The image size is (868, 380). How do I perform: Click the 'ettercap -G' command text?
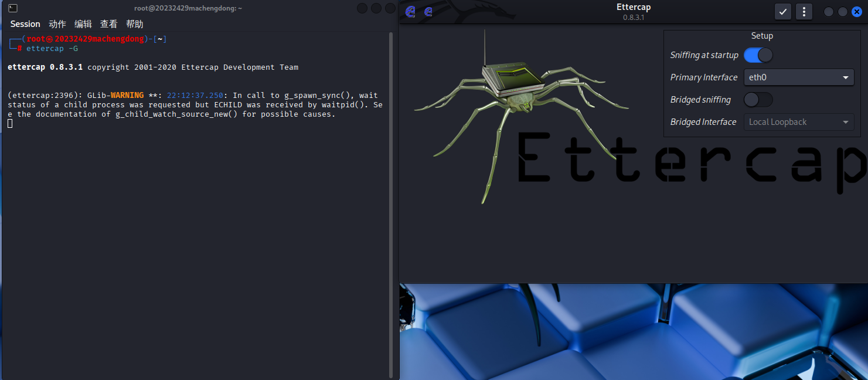click(52, 49)
